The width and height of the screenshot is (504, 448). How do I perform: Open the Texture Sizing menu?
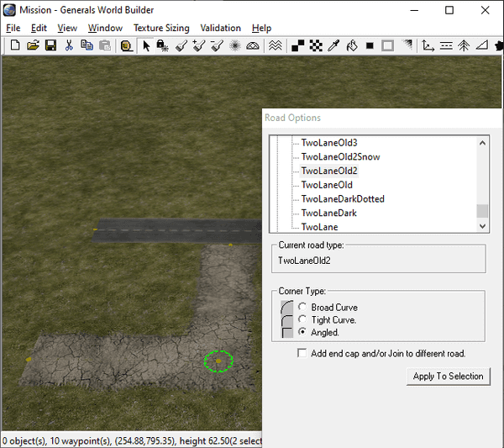pos(161,28)
